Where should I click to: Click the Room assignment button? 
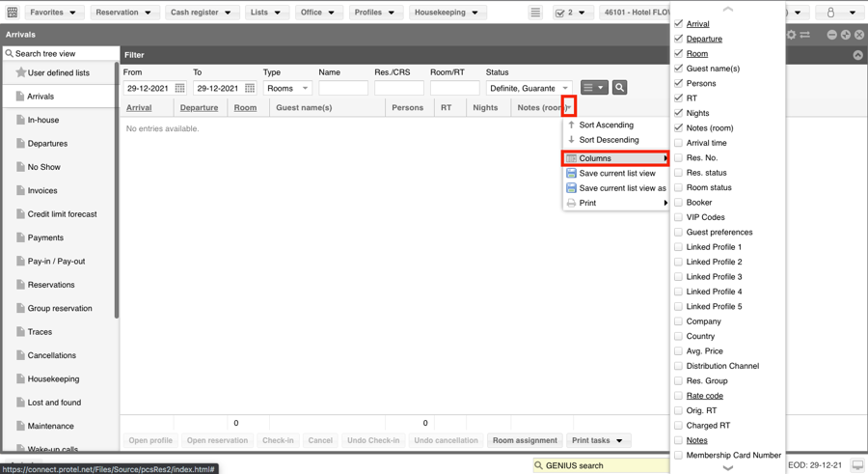pyautogui.click(x=525, y=440)
